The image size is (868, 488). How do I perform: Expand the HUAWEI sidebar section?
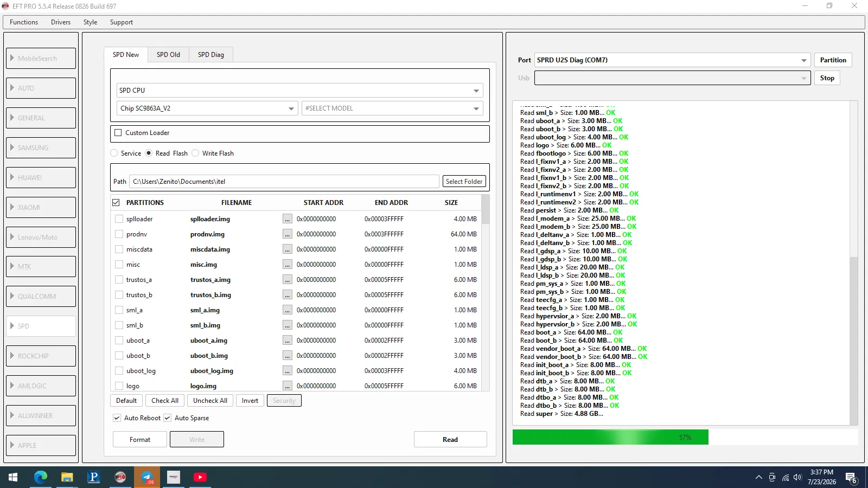tap(41, 177)
